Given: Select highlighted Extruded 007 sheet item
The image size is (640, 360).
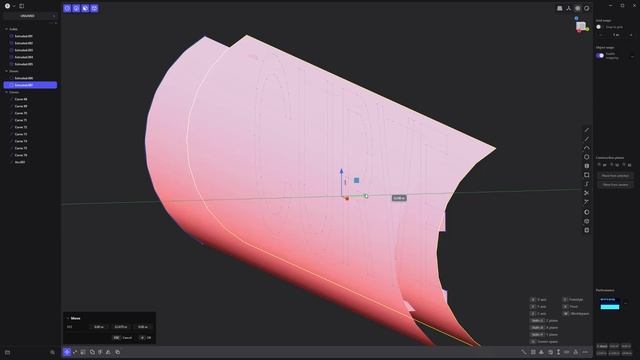Looking at the screenshot, I should coord(30,85).
